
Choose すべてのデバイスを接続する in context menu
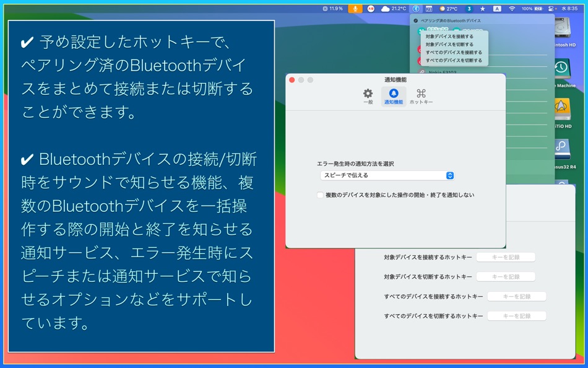(454, 52)
